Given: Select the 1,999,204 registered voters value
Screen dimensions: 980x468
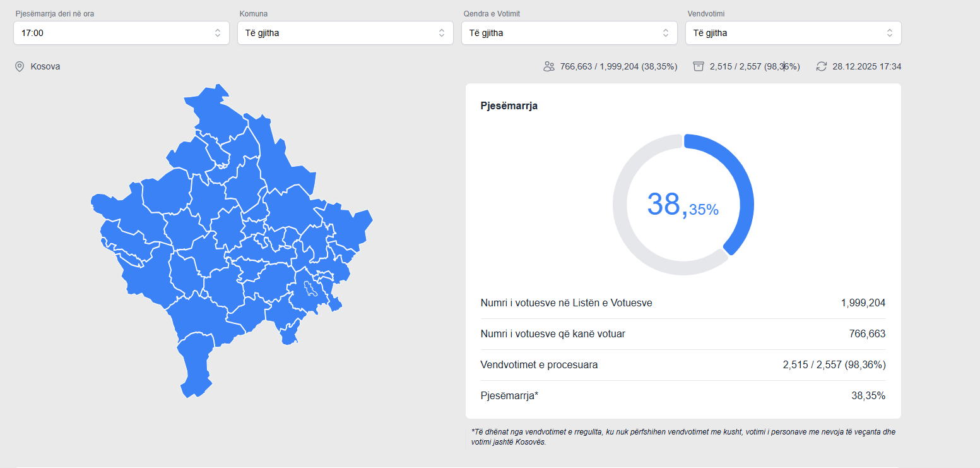Looking at the screenshot, I should coord(863,303).
